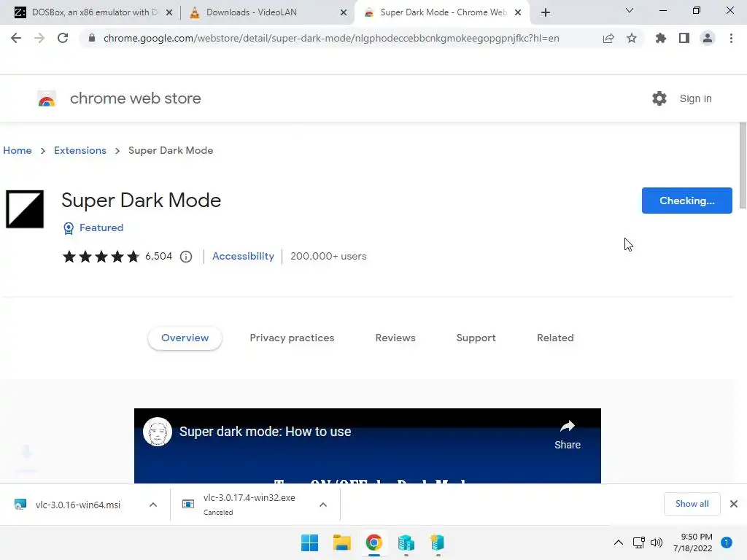Screen dimensions: 747x560
Task: Close the downloads bar
Action: pyautogui.click(x=734, y=504)
